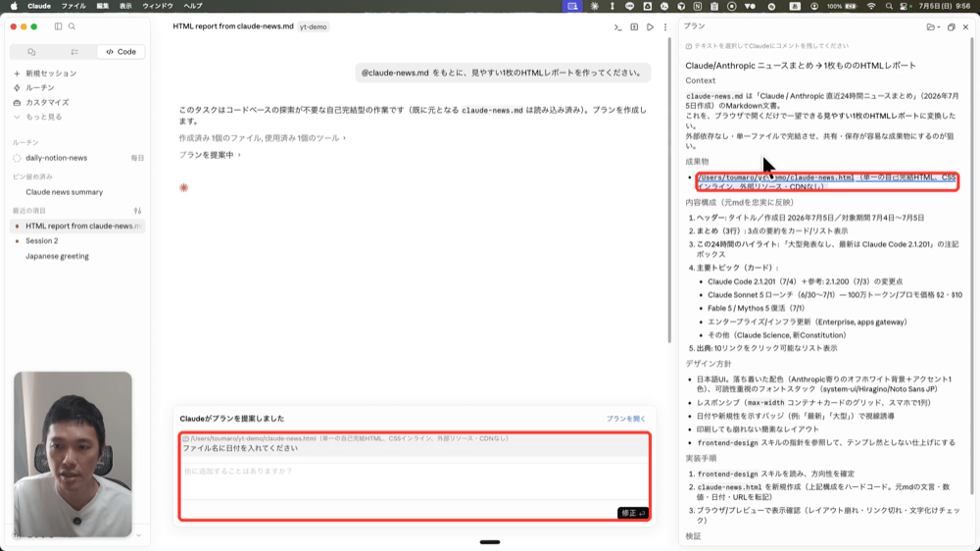Click the Japanese input あ indicator
Viewport: 980px width, 551px height.
click(x=795, y=6)
